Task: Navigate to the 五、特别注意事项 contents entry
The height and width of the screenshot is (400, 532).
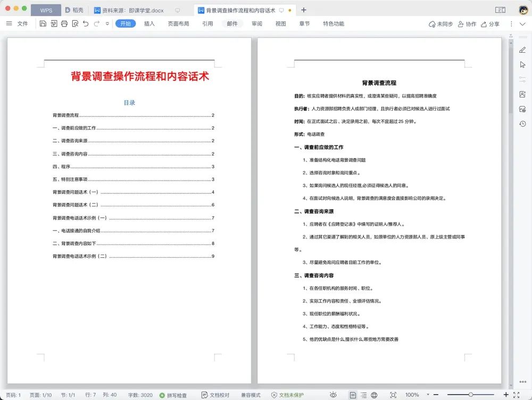Action: coord(134,179)
